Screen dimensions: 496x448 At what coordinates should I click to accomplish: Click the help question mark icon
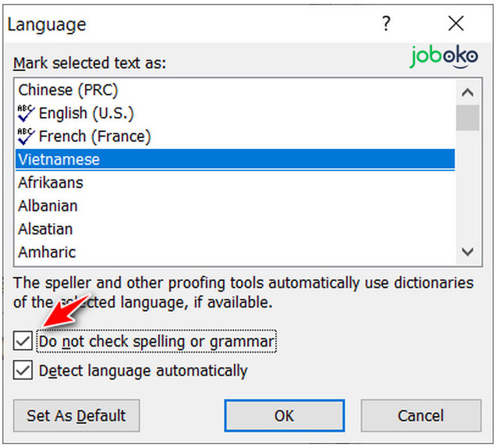click(x=386, y=24)
